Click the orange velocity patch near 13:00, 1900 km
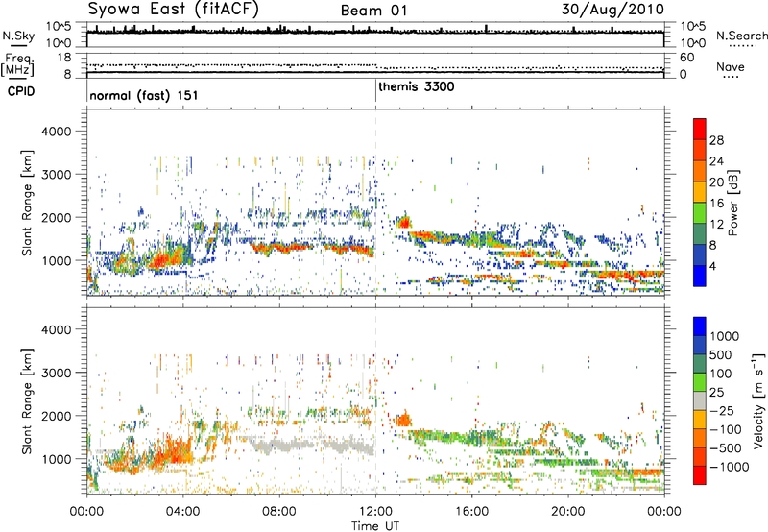The height and width of the screenshot is (532, 768). point(404,420)
